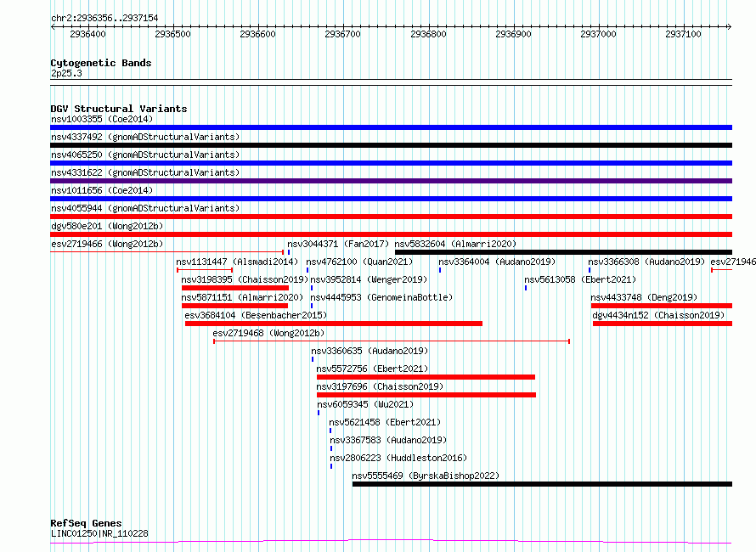This screenshot has height=552, width=756.
Task: Open the LINC01250|NR_110228 gene label
Action: 99,533
